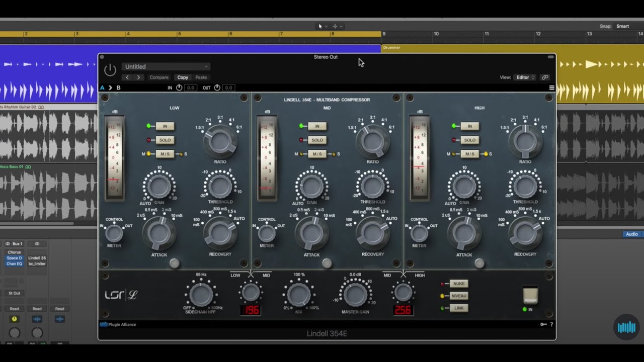Click the Audio button on the right
Viewport: 644px width, 362px height.
[x=631, y=234]
